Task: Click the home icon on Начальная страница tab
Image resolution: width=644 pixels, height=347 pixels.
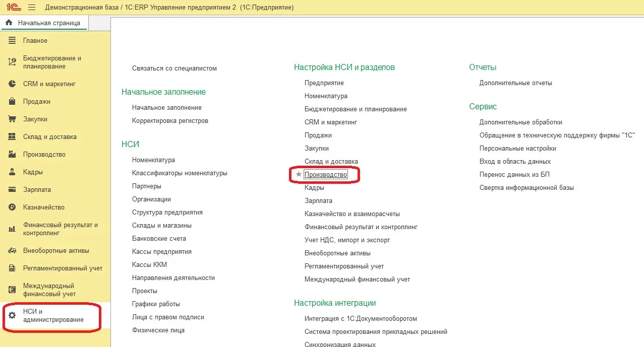Action: (x=9, y=23)
